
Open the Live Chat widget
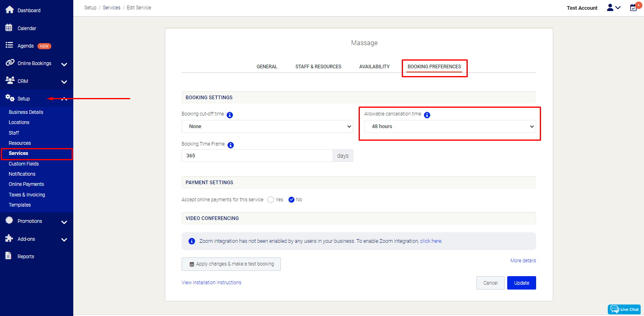click(624, 309)
